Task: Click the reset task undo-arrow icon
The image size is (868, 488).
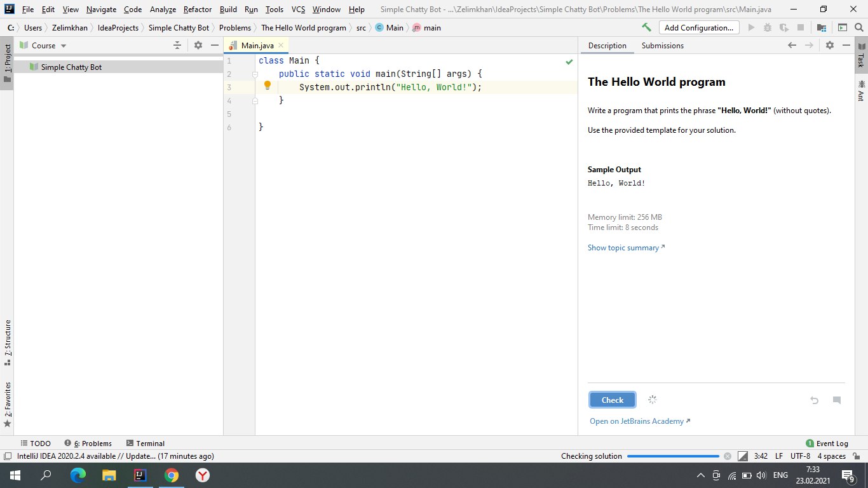Action: (814, 400)
